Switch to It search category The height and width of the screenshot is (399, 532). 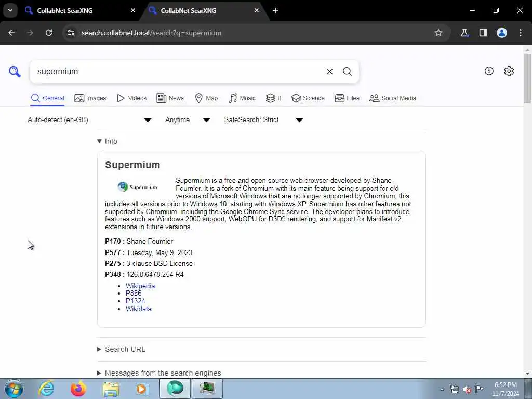pyautogui.click(x=273, y=98)
